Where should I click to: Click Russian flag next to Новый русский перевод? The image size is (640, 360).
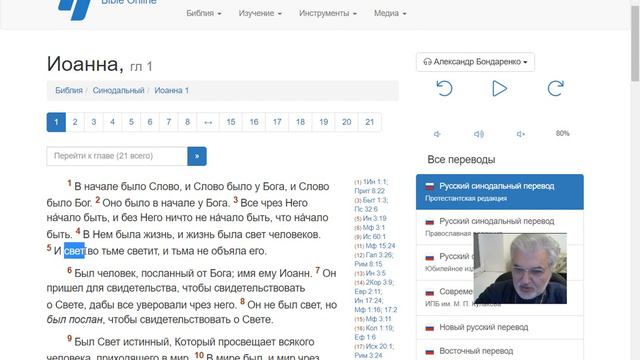[x=429, y=328]
